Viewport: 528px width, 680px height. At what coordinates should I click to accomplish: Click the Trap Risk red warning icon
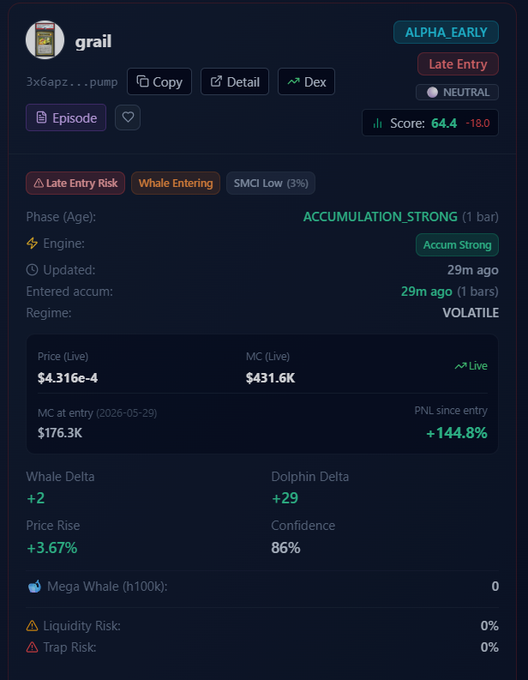pyautogui.click(x=32, y=647)
